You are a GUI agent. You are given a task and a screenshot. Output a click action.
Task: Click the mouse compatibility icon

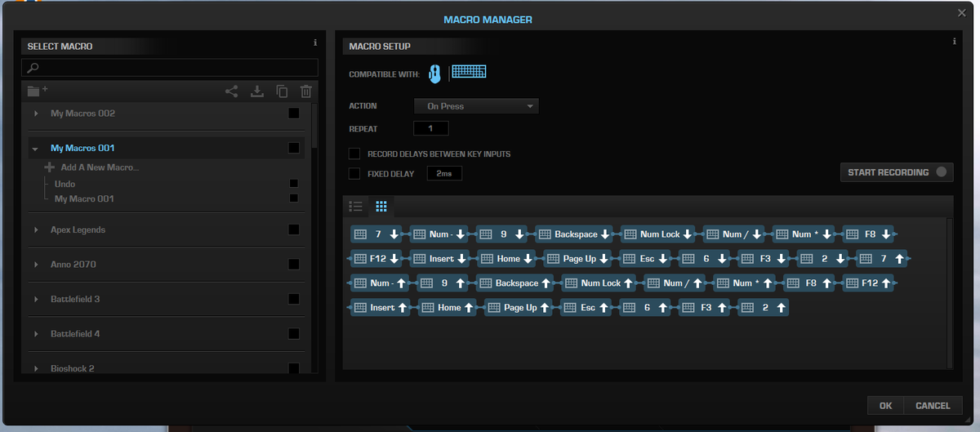click(x=435, y=74)
